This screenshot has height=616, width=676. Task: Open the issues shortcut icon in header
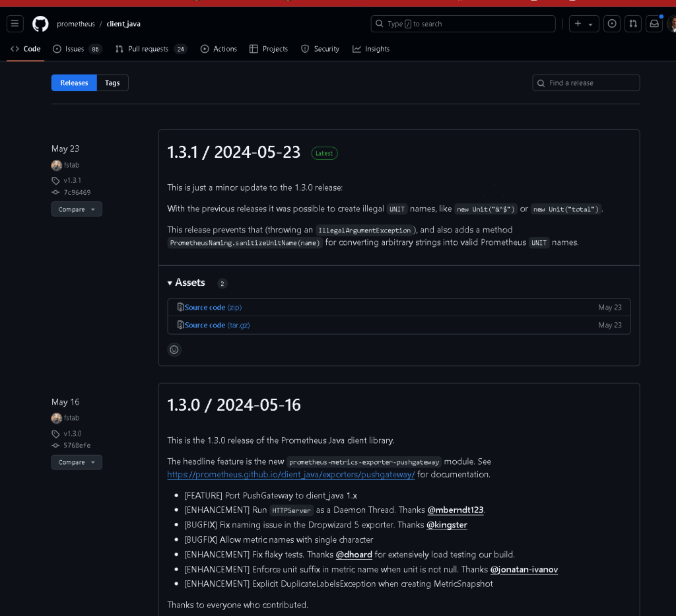pos(612,24)
